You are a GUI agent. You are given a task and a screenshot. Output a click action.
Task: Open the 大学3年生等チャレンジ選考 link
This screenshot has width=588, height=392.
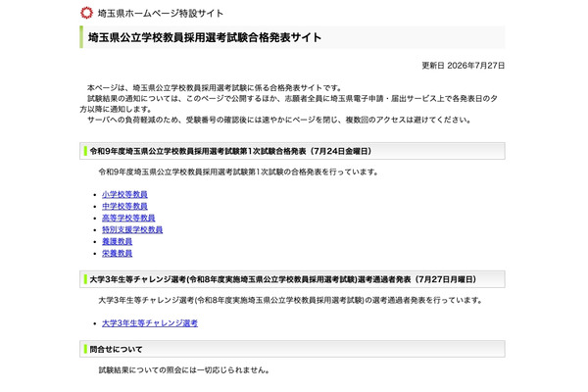click(x=150, y=323)
